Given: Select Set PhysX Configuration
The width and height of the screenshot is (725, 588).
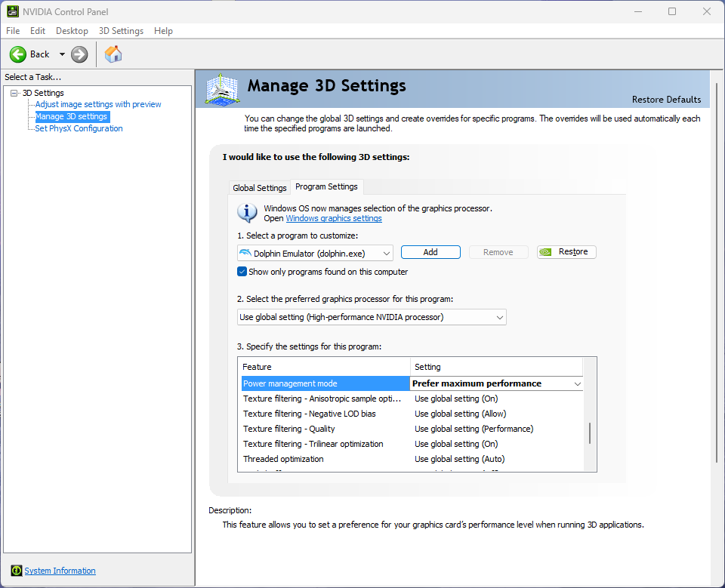Looking at the screenshot, I should point(79,128).
